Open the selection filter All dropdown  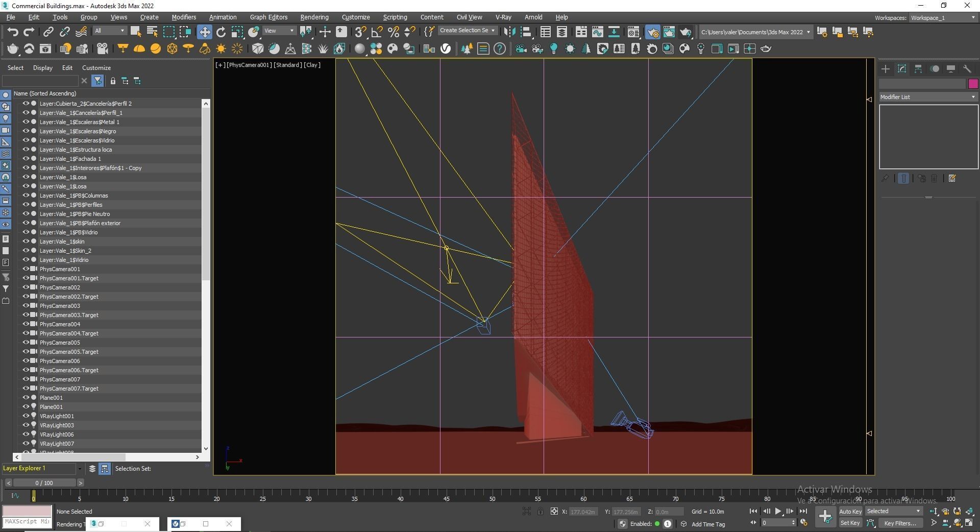(109, 31)
